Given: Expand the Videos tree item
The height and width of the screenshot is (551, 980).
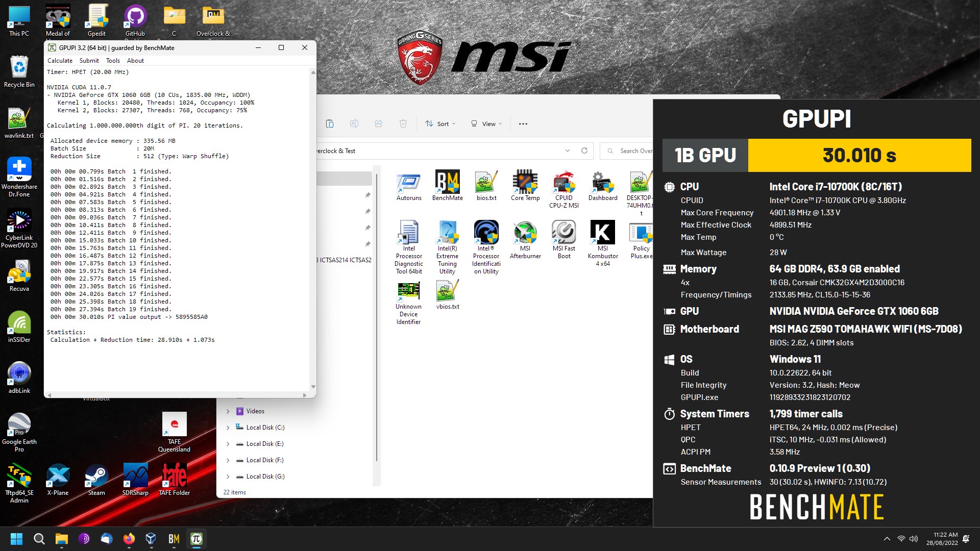Looking at the screenshot, I should coord(228,411).
